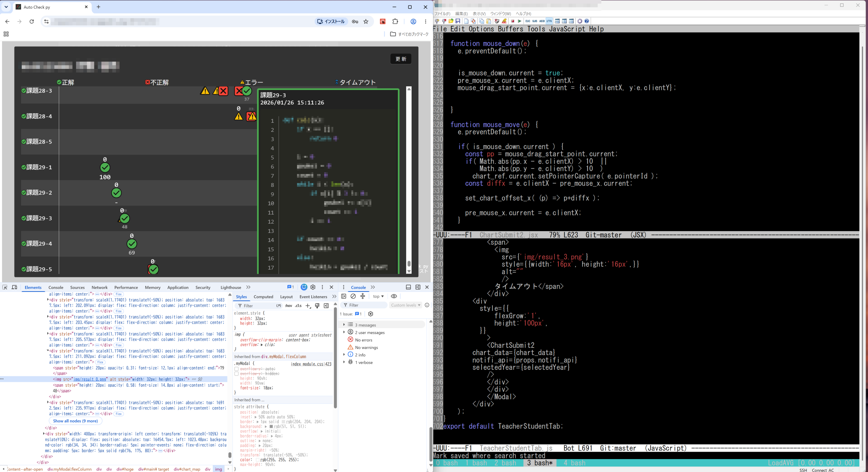868x472 pixels.
Task: Enable the first overflow-y: auto checkbox
Action: click(236, 369)
